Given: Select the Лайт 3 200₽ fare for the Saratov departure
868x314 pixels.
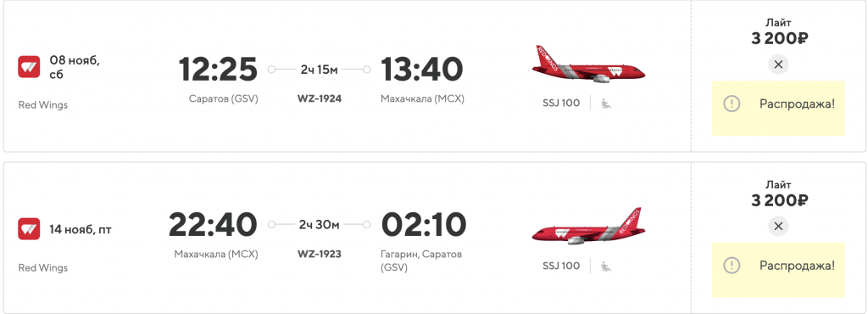Looking at the screenshot, I should click(778, 31).
